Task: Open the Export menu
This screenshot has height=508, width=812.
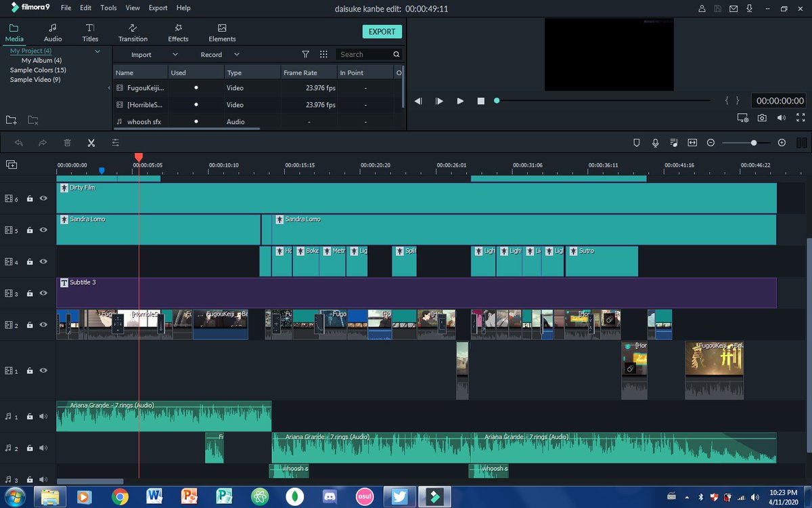Action: 158,8
